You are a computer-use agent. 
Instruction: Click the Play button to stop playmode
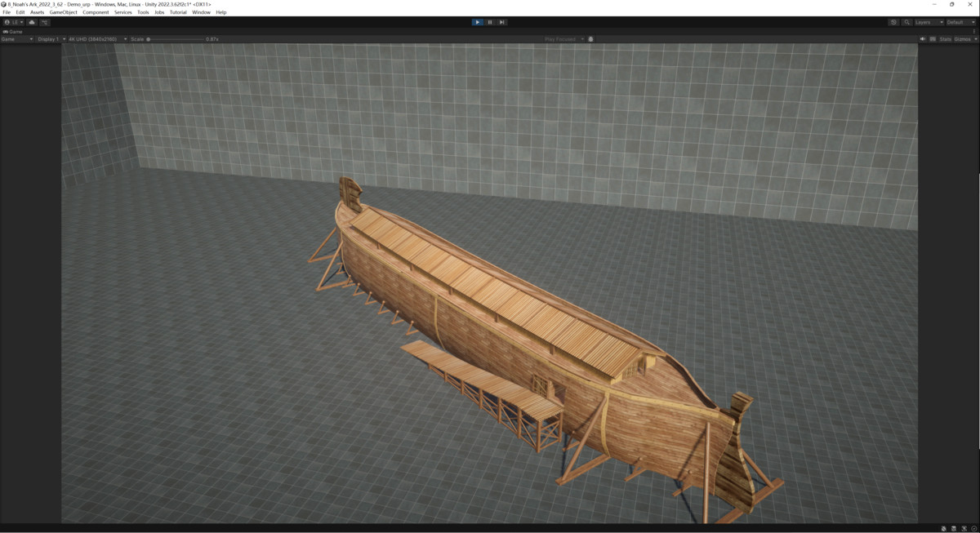477,22
